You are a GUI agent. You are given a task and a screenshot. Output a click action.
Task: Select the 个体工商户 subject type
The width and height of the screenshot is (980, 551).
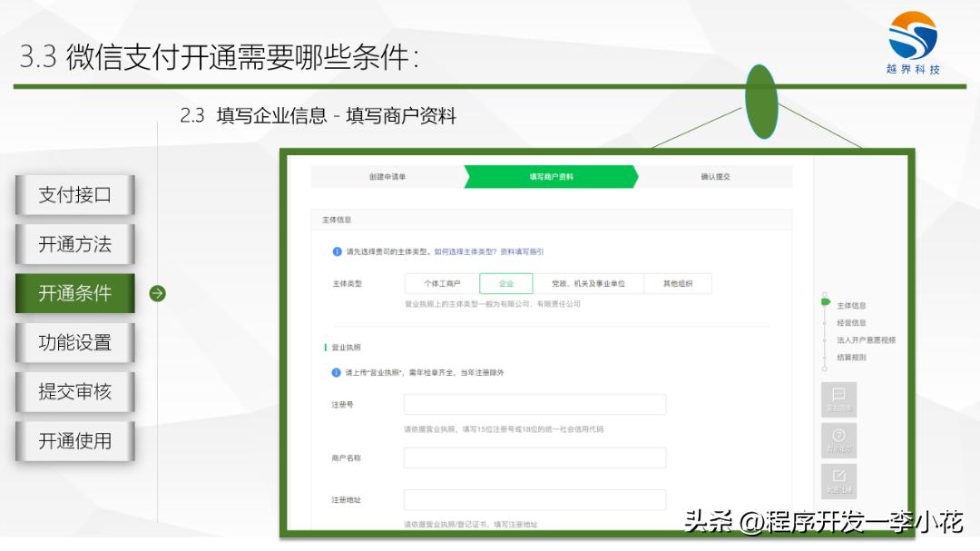(446, 282)
